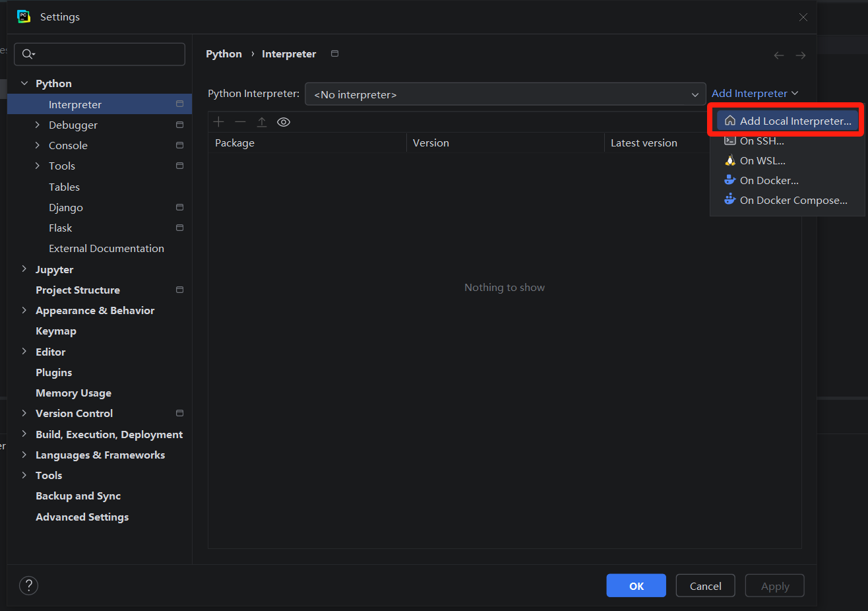The width and height of the screenshot is (868, 611).
Task: Choose On Docker Compose menu entry
Action: [788, 200]
